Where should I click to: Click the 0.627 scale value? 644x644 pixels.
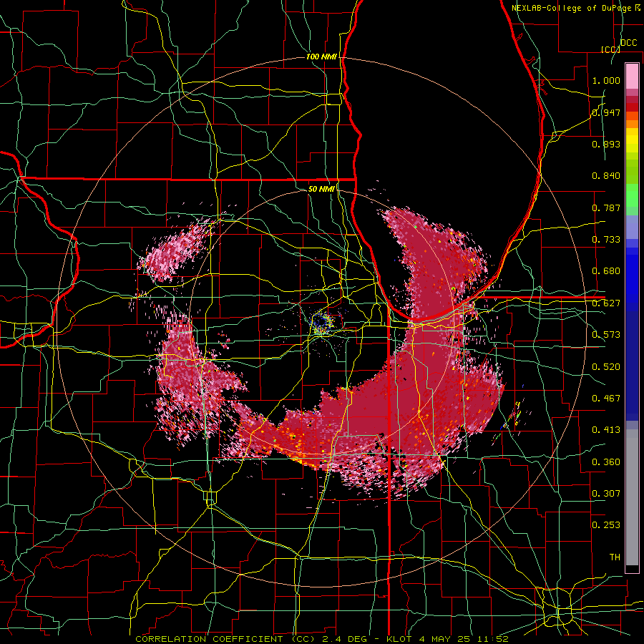point(606,303)
